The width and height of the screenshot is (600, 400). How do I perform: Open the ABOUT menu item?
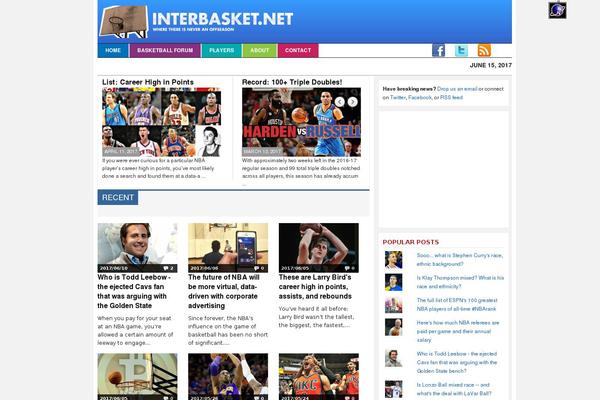point(259,51)
